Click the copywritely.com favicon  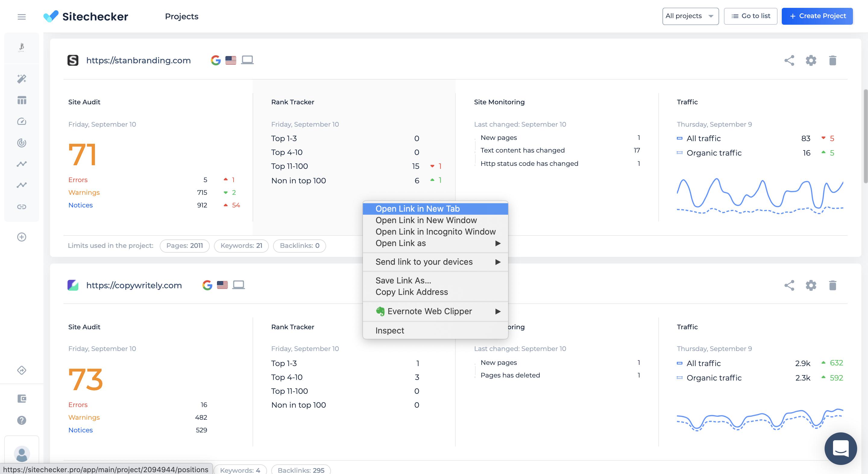point(73,285)
